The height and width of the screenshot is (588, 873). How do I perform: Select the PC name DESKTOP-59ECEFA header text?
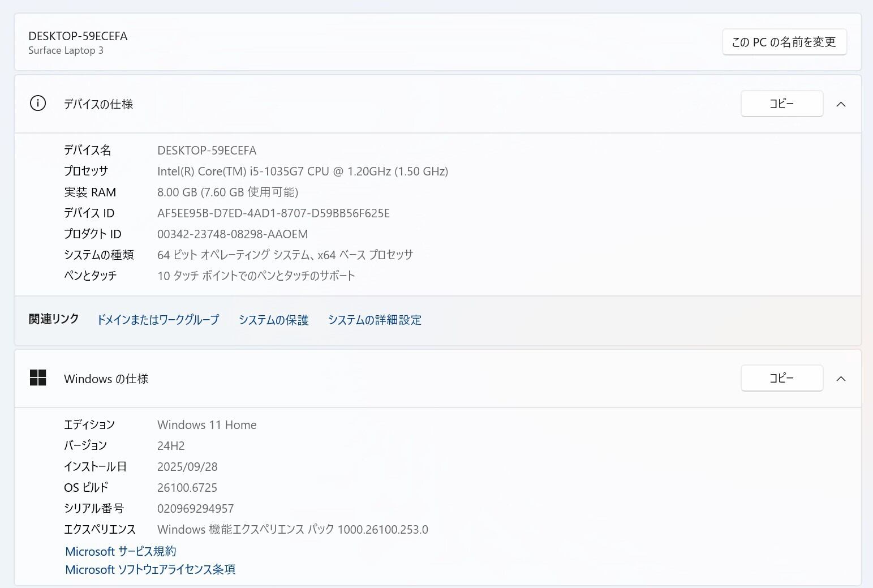[x=78, y=36]
